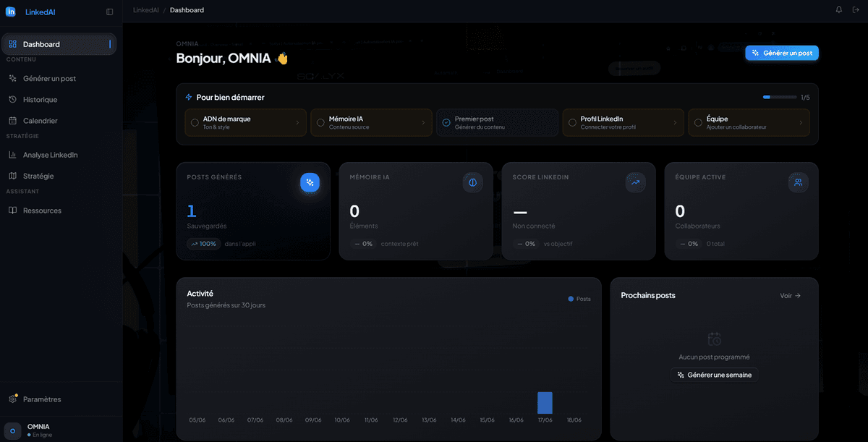Viewport: 868px width, 442px height.
Task: Click the LinkedAI logo icon
Action: click(x=11, y=11)
